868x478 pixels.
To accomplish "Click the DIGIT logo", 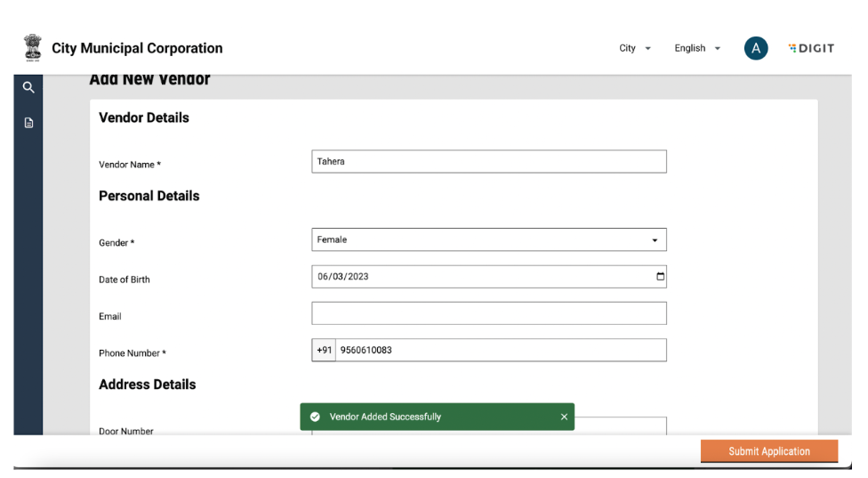I will click(811, 48).
